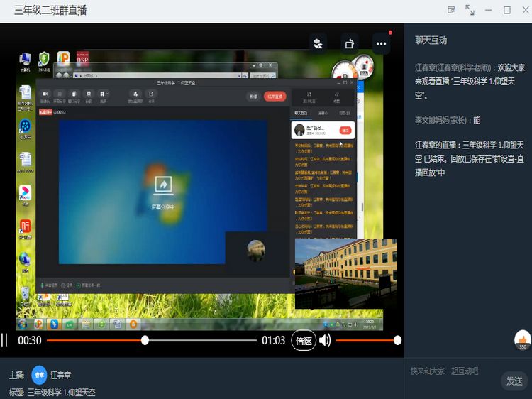Click the phone call-in icon

tap(318, 44)
